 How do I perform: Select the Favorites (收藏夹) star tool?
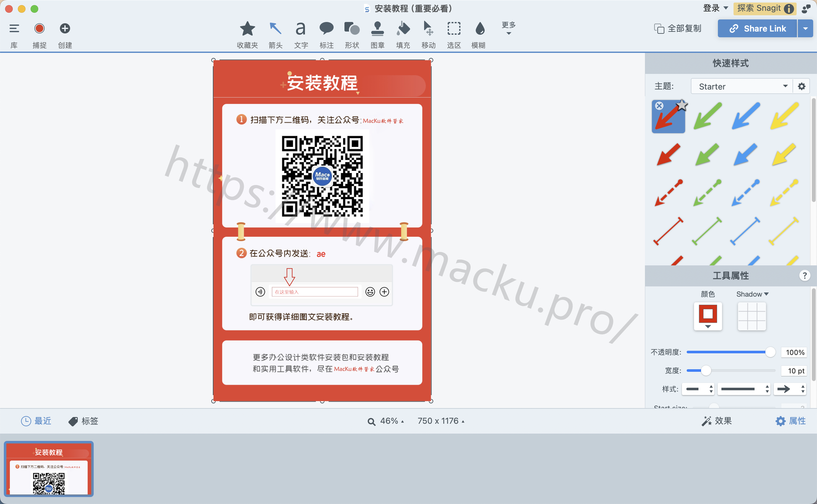click(x=247, y=29)
